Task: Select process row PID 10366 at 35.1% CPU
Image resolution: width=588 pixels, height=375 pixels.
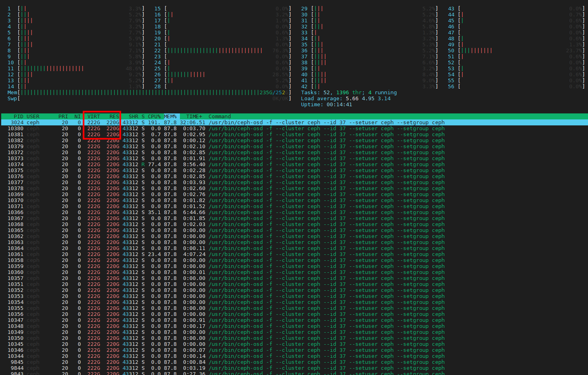Action: click(294, 212)
